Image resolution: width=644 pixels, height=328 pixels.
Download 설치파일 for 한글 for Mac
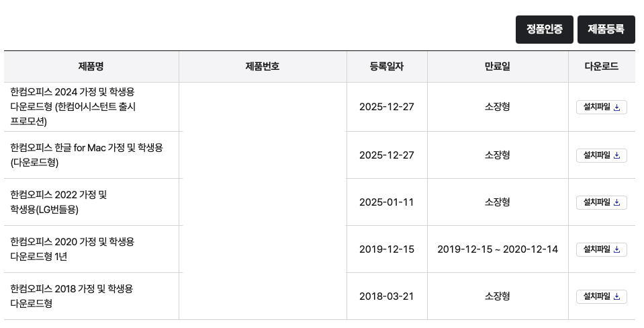(601, 155)
